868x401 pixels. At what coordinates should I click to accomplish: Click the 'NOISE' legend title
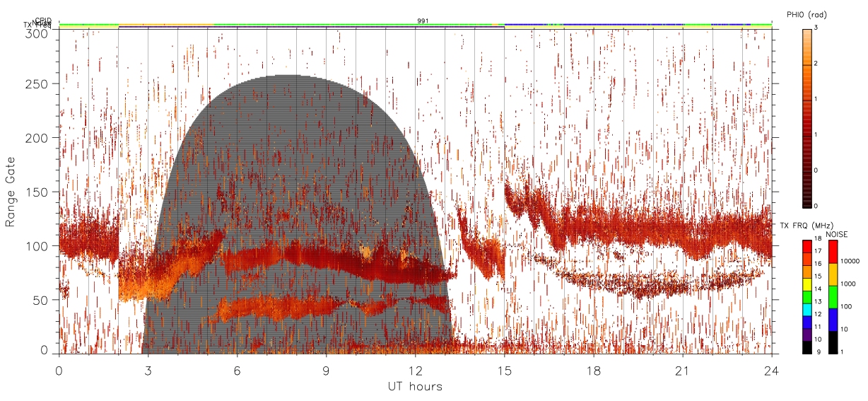tap(837, 233)
